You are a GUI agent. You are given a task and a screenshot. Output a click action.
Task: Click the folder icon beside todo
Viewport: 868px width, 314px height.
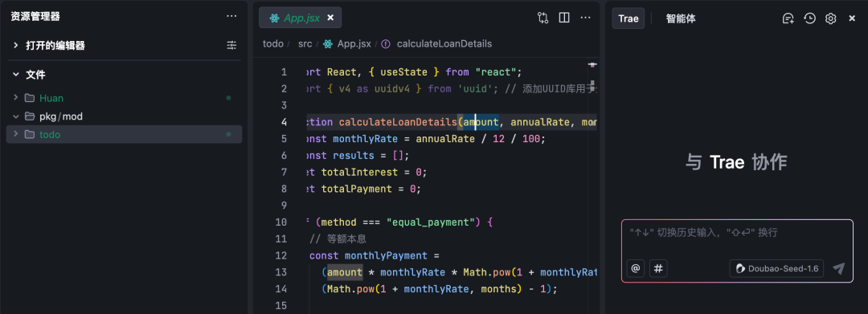tap(30, 134)
